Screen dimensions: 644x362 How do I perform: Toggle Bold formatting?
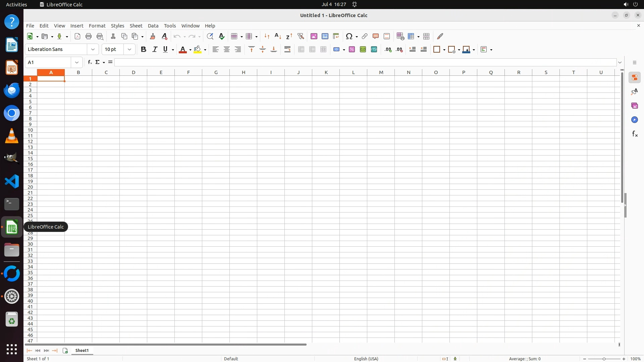click(x=144, y=49)
